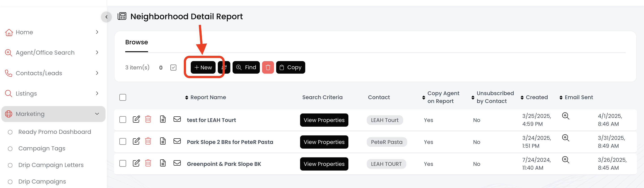Open the Browse tab

pyautogui.click(x=136, y=42)
